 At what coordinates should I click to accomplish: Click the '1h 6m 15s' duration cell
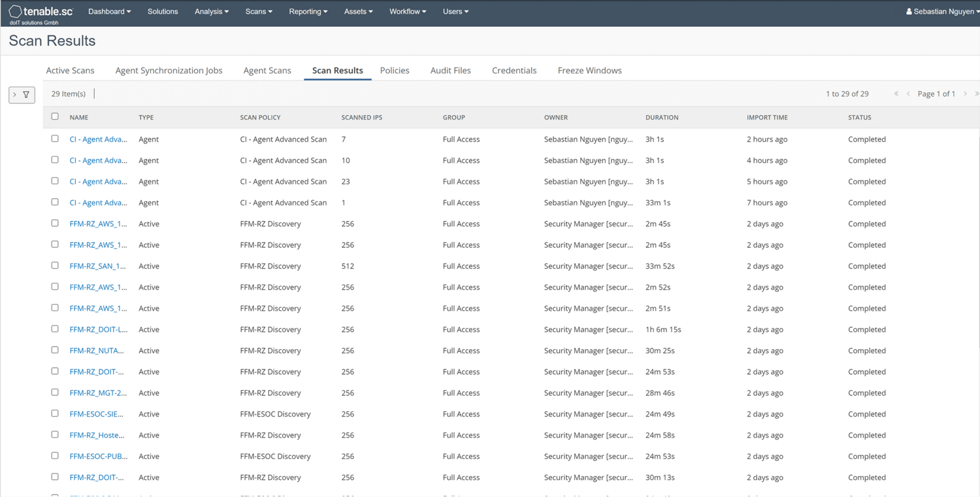[663, 330]
